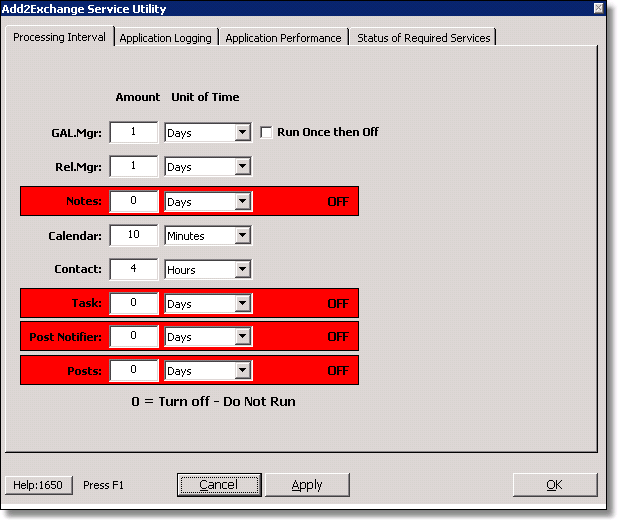The image size is (619, 522).
Task: Click the Add2Exchange Service Utility title text
Action: click(84, 9)
